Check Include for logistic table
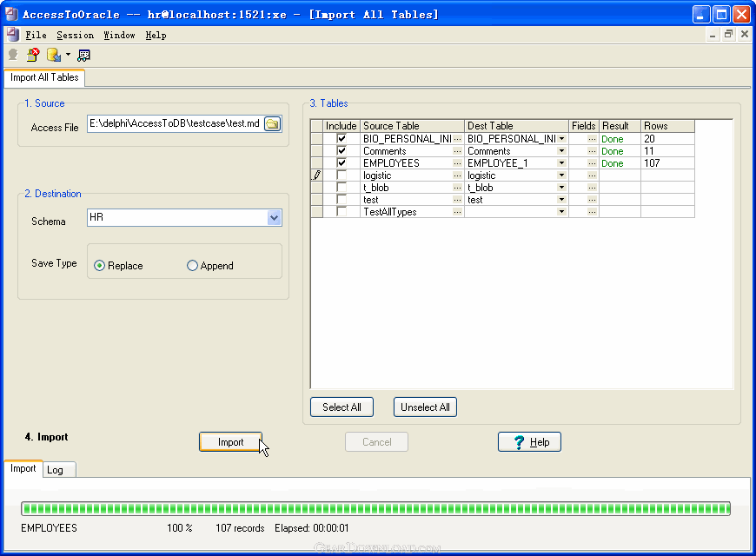Image resolution: width=756 pixels, height=556 pixels. [342, 175]
